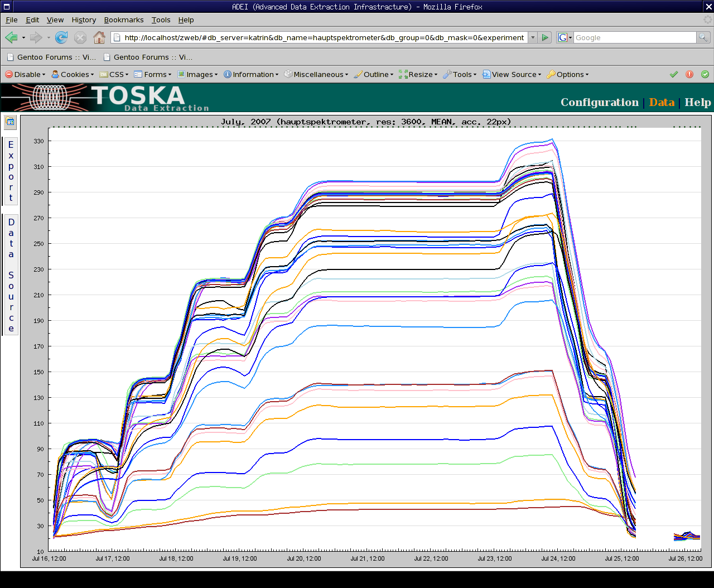Screen dimensions: 714x588
Task: Open the vertical Export side tab
Action: [11, 171]
